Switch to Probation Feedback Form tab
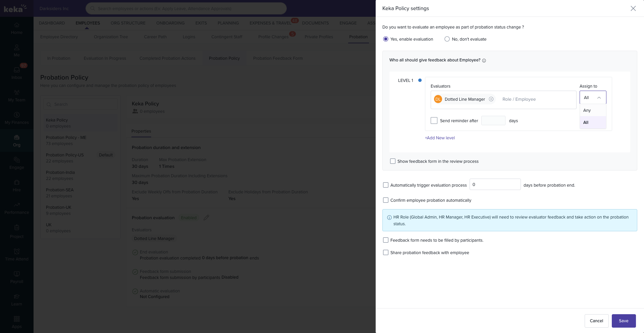The image size is (644, 333). coord(278,58)
